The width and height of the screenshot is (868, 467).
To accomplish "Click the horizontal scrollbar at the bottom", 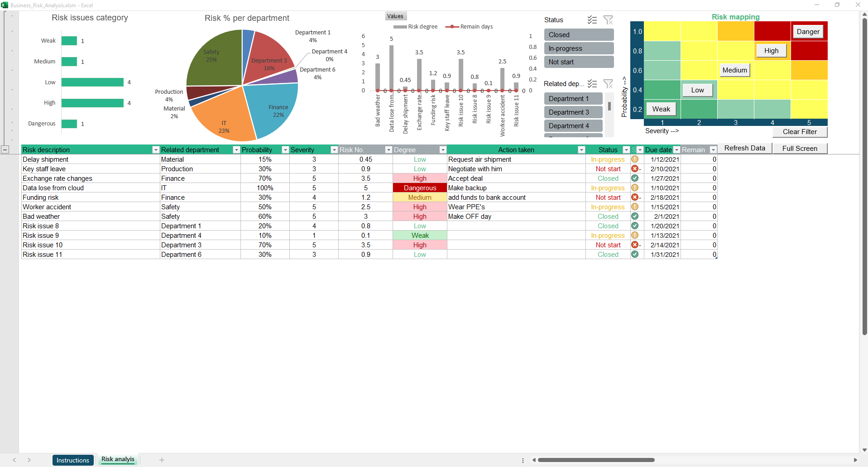I will click(x=596, y=460).
